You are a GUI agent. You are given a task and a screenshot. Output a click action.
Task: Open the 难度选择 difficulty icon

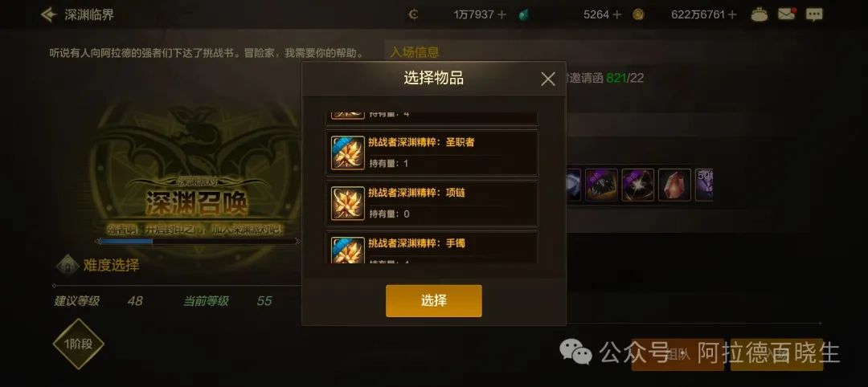pos(68,266)
